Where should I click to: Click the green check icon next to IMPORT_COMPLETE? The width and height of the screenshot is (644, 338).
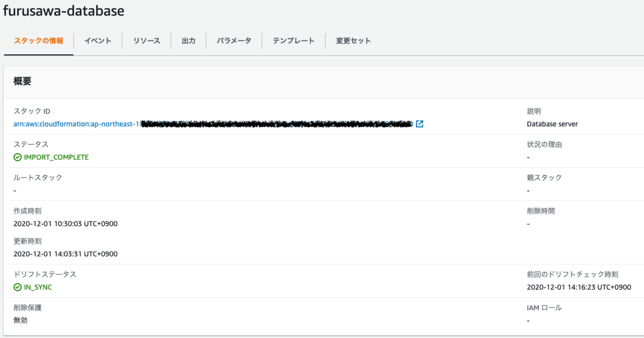(x=18, y=157)
